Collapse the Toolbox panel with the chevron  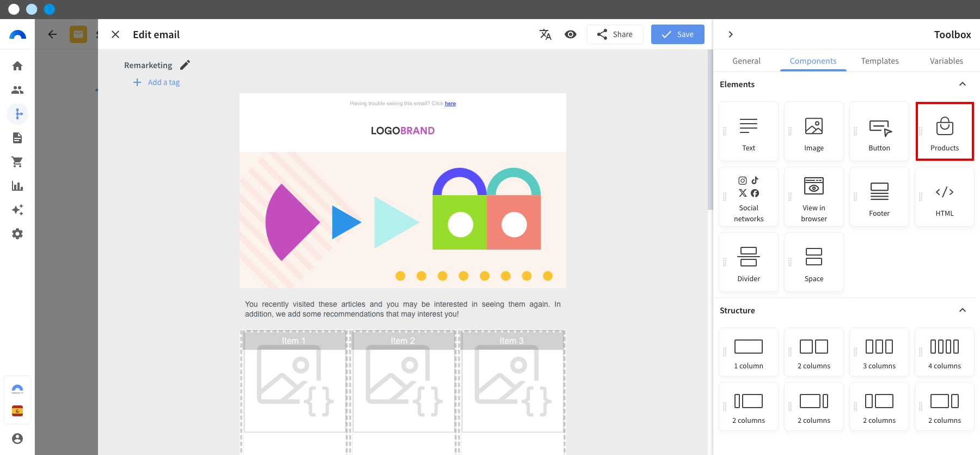click(731, 34)
